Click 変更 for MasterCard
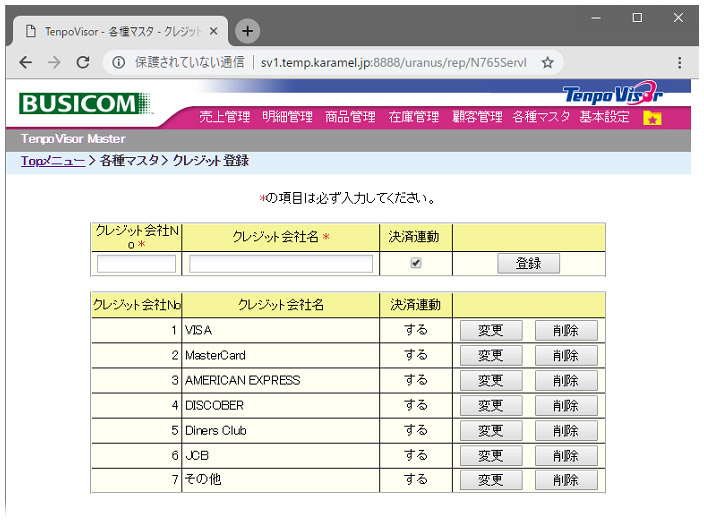704x522 pixels. [491, 356]
